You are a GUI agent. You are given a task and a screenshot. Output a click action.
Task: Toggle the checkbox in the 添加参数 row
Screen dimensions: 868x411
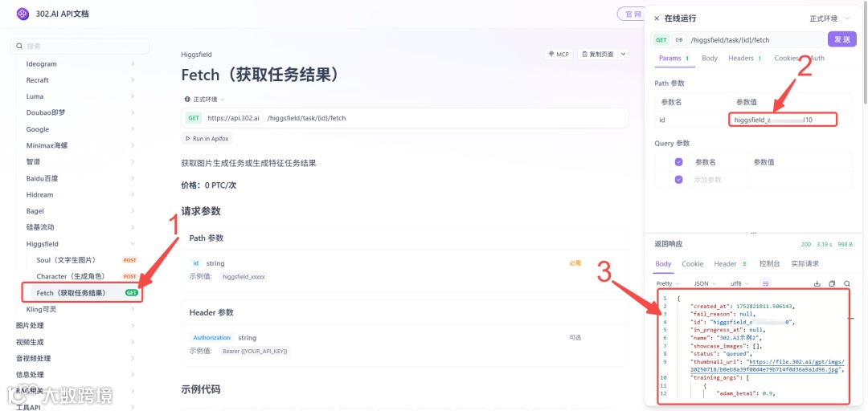pos(679,179)
